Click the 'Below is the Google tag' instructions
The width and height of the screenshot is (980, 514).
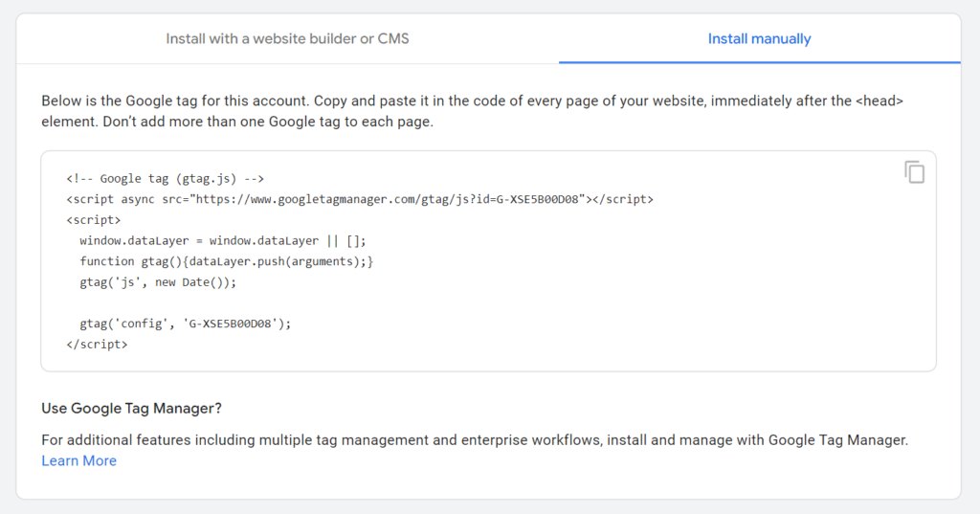473,111
